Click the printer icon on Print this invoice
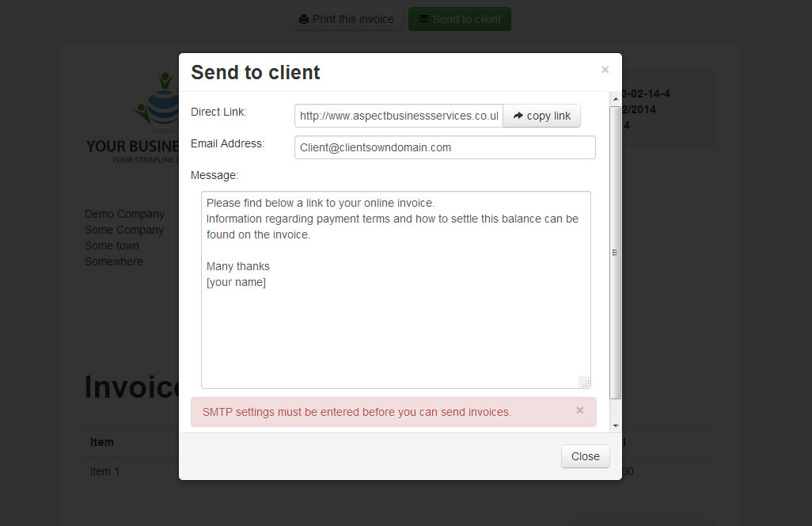 303,19
